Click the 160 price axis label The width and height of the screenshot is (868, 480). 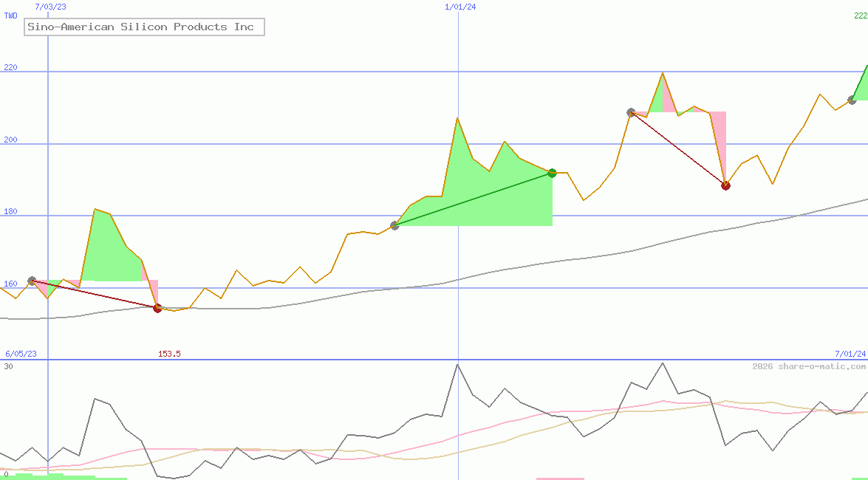[10, 284]
